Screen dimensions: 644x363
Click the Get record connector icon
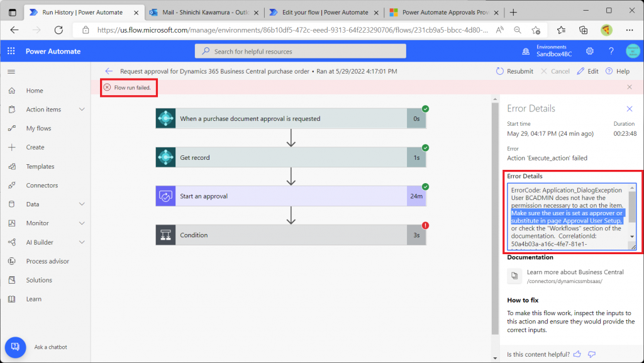click(x=165, y=157)
